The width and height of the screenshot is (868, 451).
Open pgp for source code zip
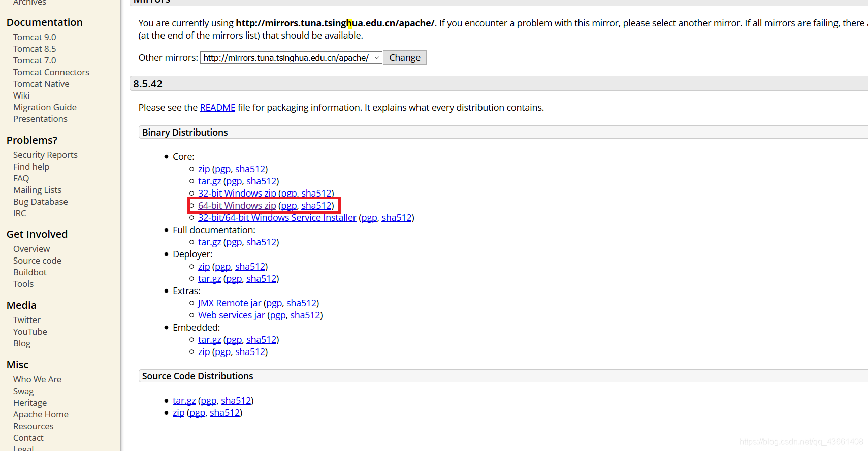pyautogui.click(x=198, y=413)
